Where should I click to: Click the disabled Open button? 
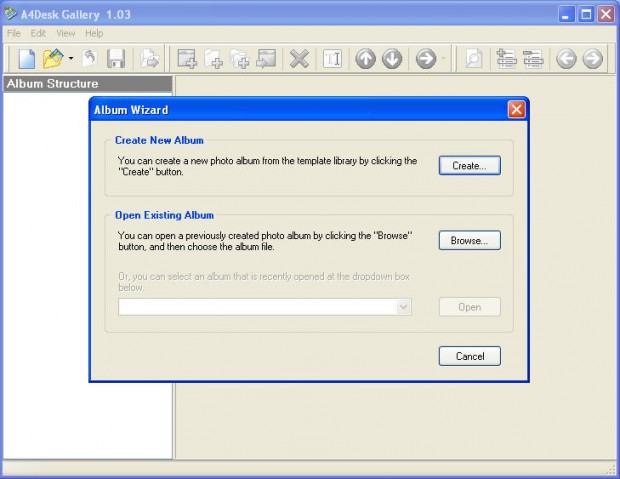point(470,307)
